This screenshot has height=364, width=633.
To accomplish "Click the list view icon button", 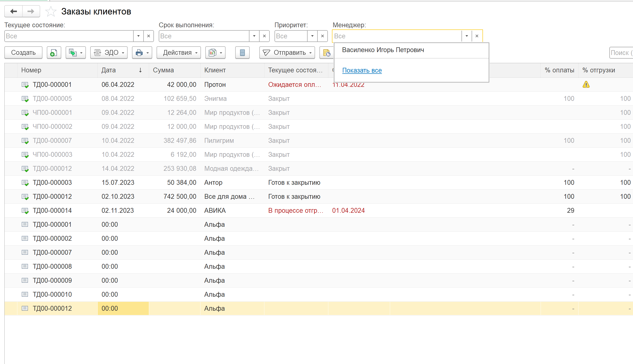I will [x=242, y=53].
